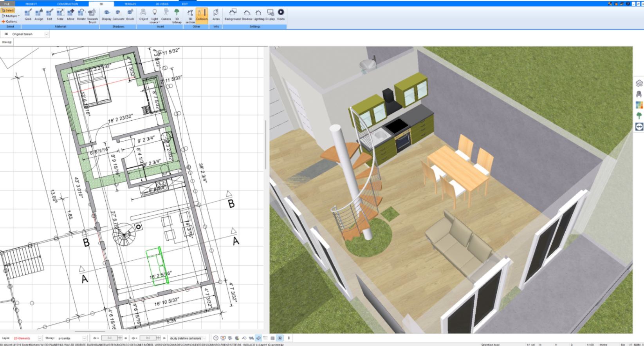The image size is (644, 346).
Task: Choose the Scale material tool
Action: point(60,14)
